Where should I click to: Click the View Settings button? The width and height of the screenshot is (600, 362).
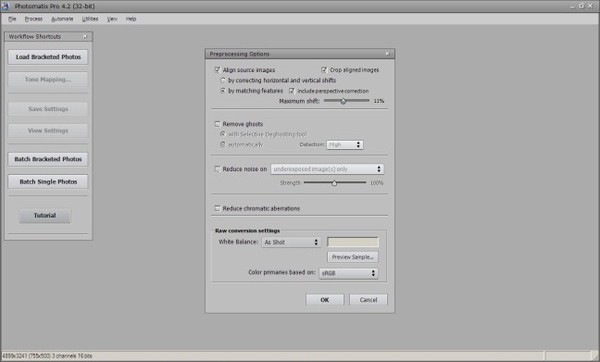point(48,131)
